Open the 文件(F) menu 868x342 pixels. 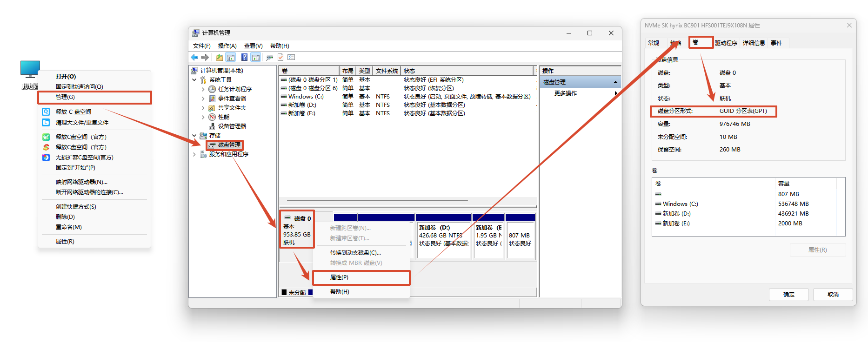click(202, 46)
